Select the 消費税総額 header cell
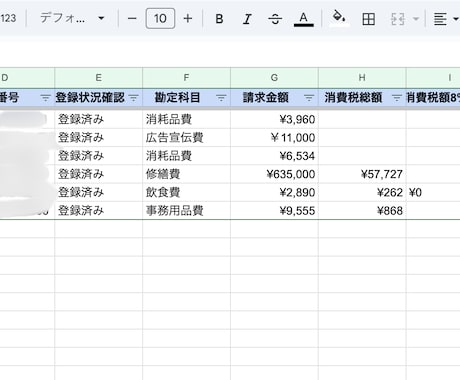Image resolution: width=460 pixels, height=380 pixels. pyautogui.click(x=362, y=98)
